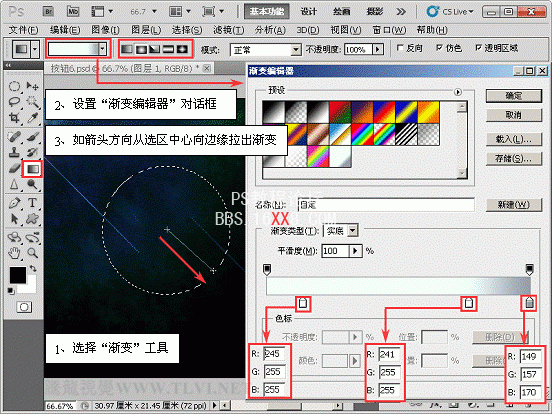Select the Pen tool
Screen dimensions: 552x414
click(14, 203)
